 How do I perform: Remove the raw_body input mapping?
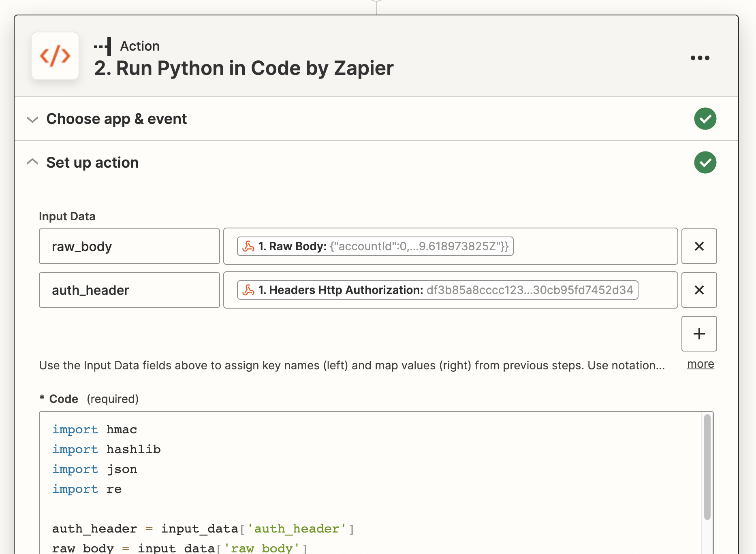699,246
